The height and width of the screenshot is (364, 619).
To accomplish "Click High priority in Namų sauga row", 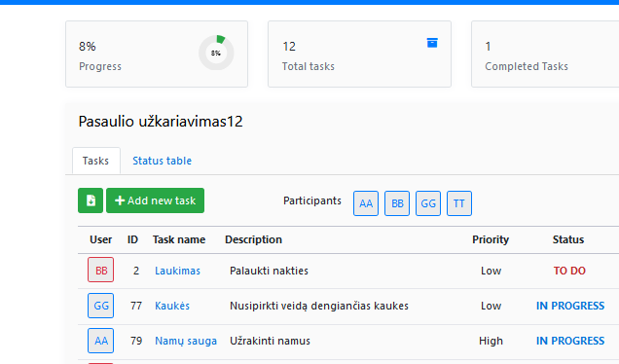I will pyautogui.click(x=491, y=341).
